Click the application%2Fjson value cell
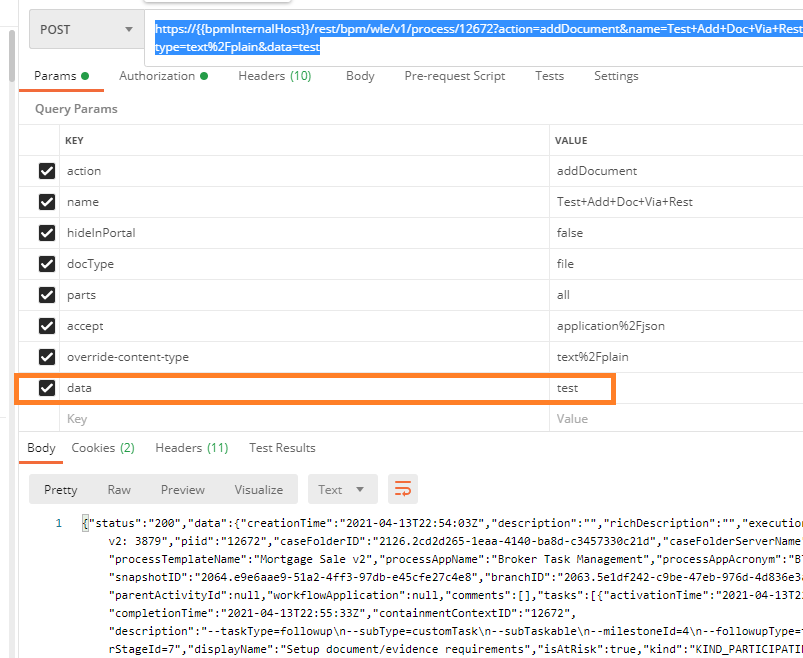Viewport: 803px width, 658px height. (x=677, y=326)
